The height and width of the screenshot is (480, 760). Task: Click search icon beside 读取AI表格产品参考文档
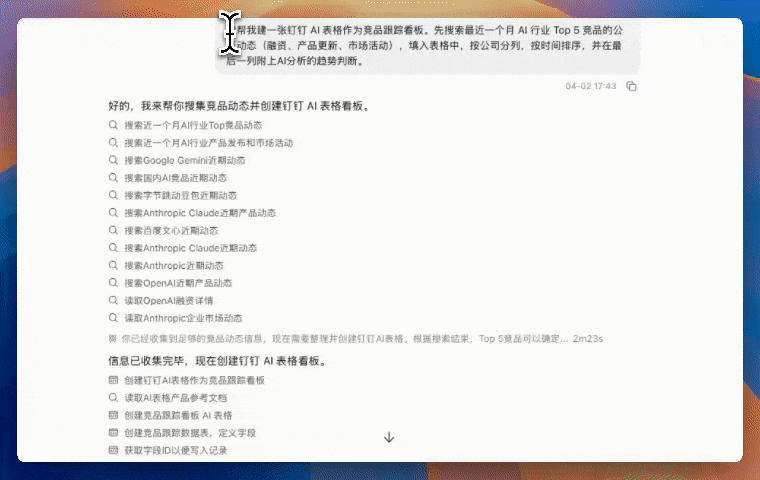pyautogui.click(x=113, y=398)
